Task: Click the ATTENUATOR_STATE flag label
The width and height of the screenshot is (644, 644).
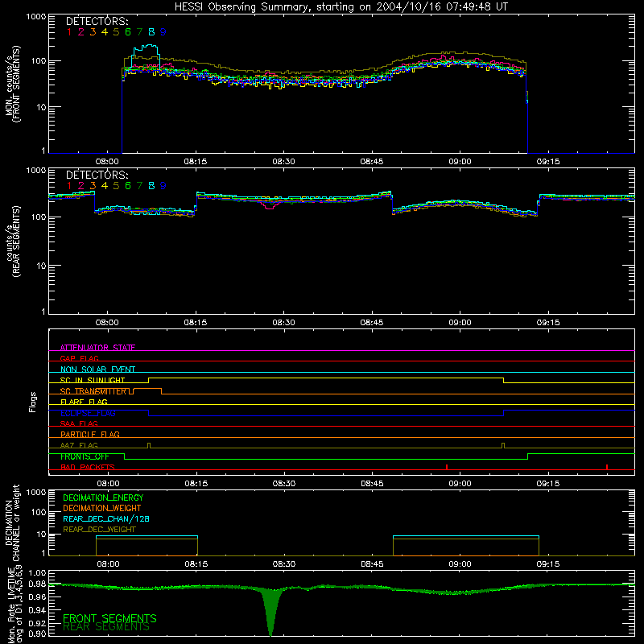Action: pyautogui.click(x=97, y=348)
